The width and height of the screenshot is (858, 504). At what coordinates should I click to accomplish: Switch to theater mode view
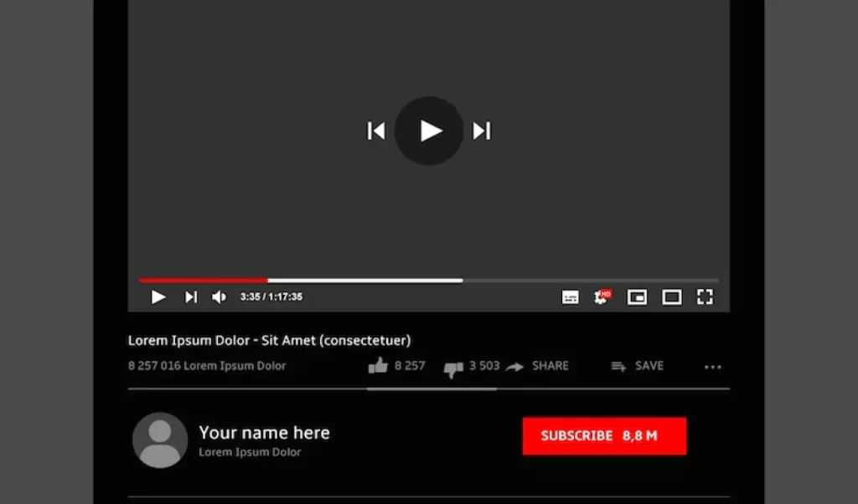(671, 297)
